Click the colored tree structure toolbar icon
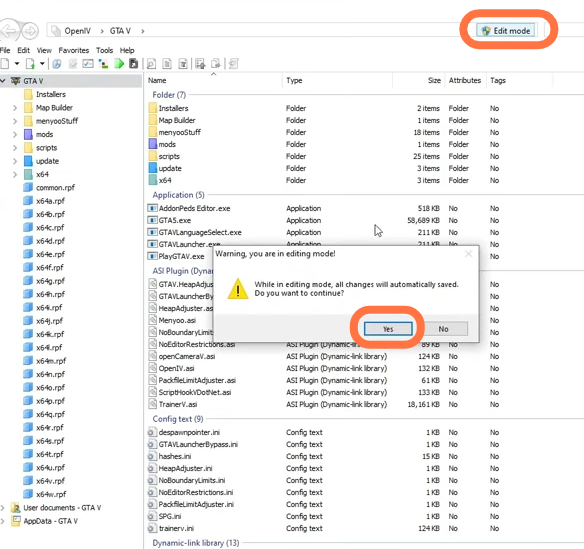The image size is (584, 549). click(x=103, y=64)
